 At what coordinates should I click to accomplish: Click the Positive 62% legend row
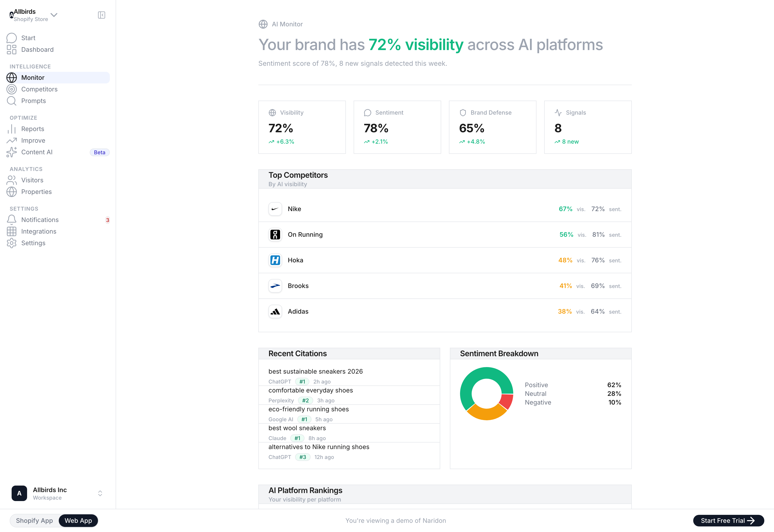[573, 385]
